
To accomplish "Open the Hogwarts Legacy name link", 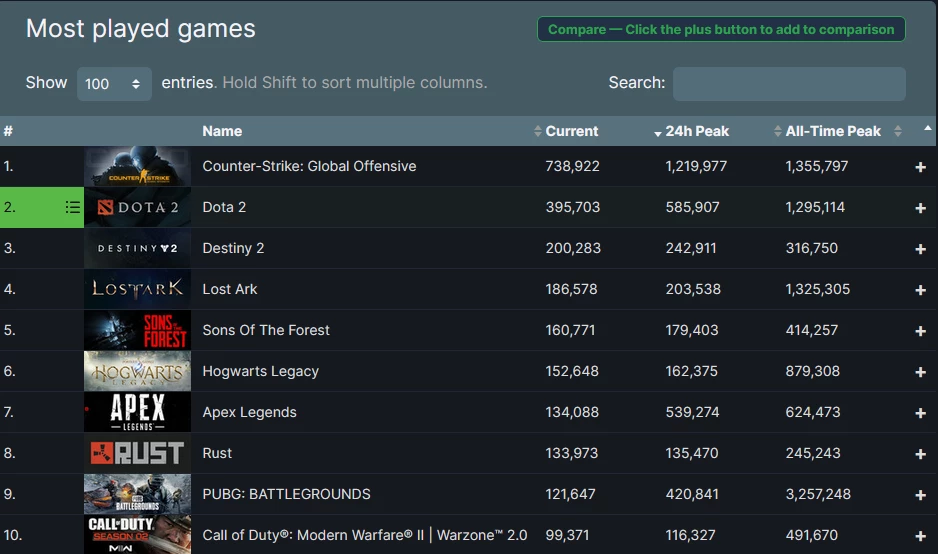I will point(261,372).
